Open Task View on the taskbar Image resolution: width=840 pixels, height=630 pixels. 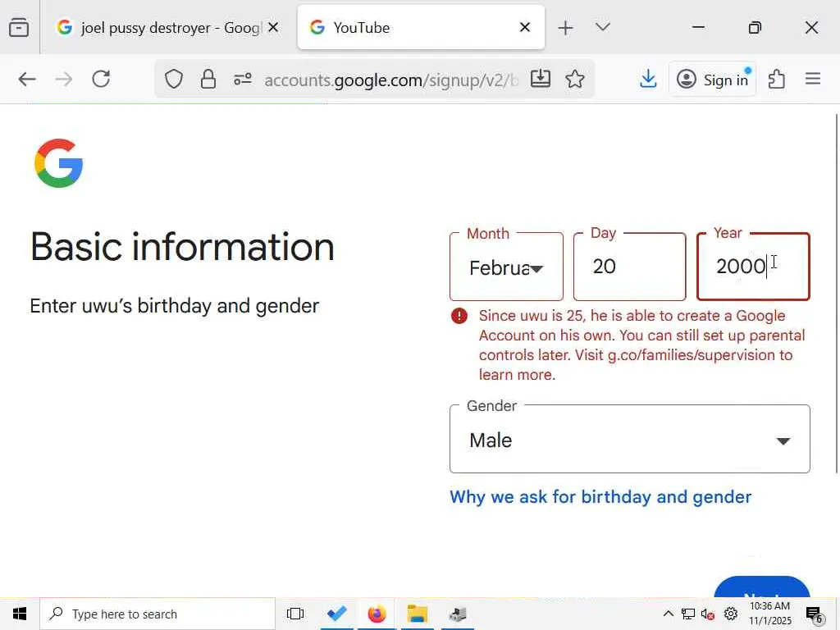(x=295, y=614)
